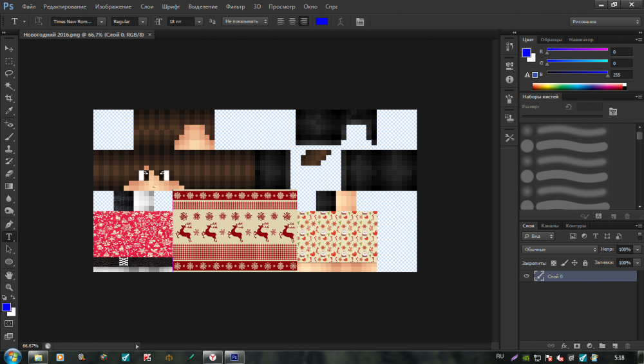Select the Move tool
The height and width of the screenshot is (364, 644).
pyautogui.click(x=9, y=48)
